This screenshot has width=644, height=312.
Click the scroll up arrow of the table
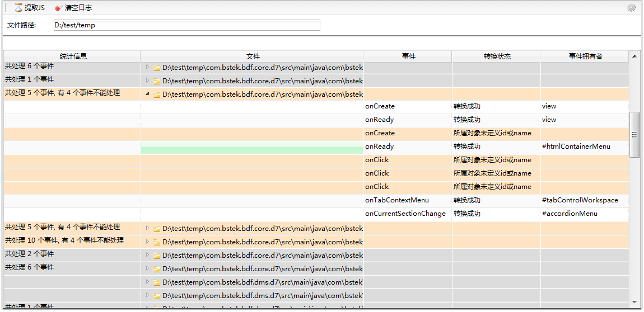pyautogui.click(x=634, y=56)
